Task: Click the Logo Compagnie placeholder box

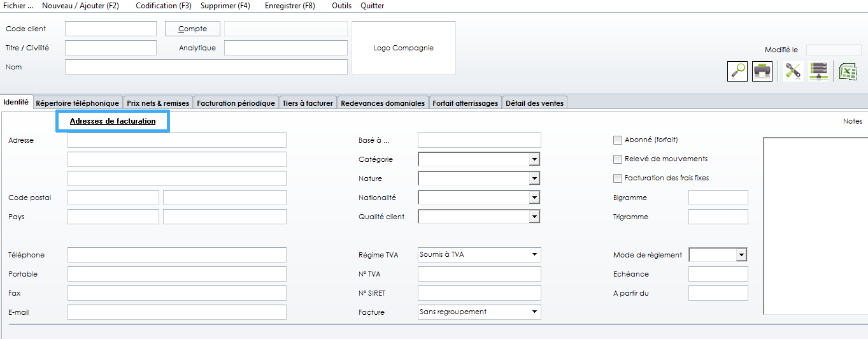Action: pyautogui.click(x=403, y=48)
